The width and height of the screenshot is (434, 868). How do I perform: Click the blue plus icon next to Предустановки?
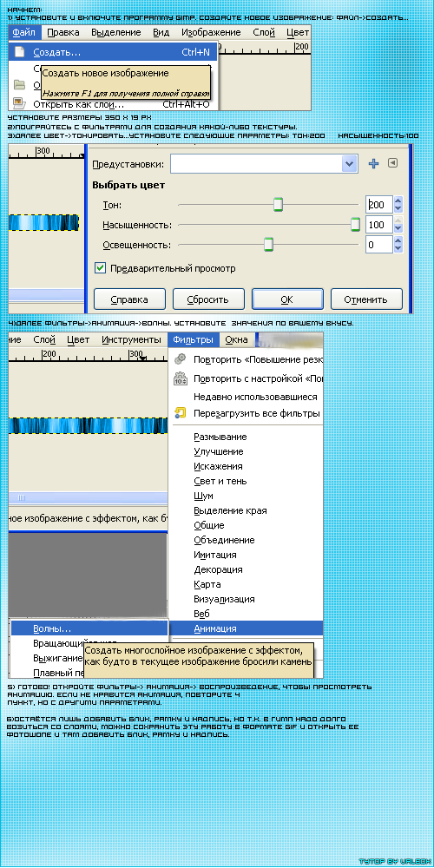(373, 163)
